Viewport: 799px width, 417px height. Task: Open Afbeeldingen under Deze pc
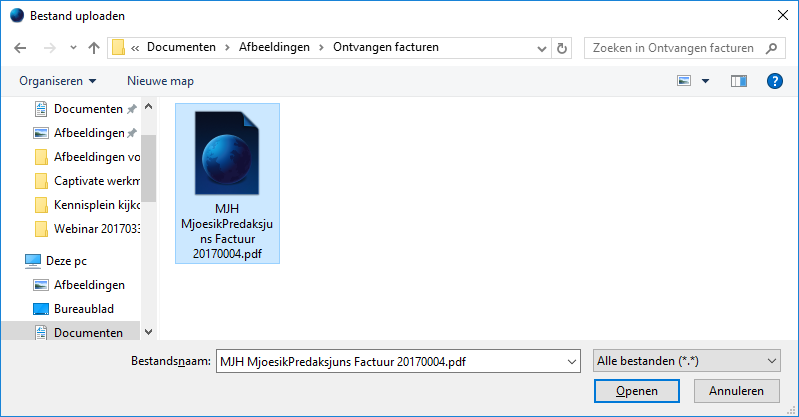tap(79, 285)
